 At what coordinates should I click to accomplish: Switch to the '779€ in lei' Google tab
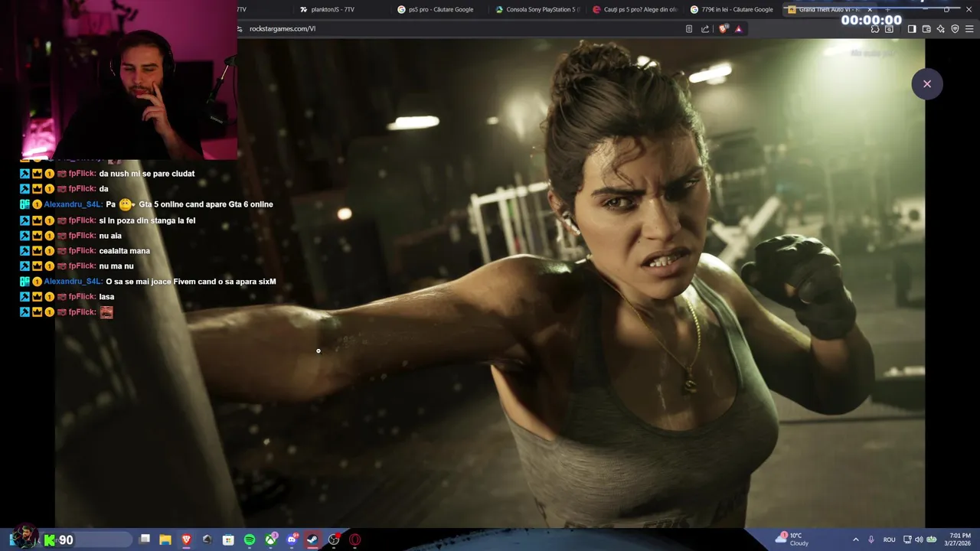click(x=733, y=9)
